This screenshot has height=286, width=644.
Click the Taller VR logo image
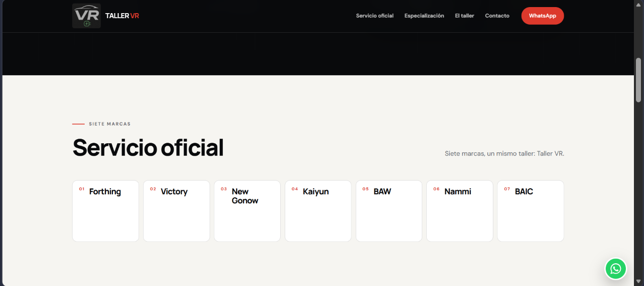tap(87, 16)
